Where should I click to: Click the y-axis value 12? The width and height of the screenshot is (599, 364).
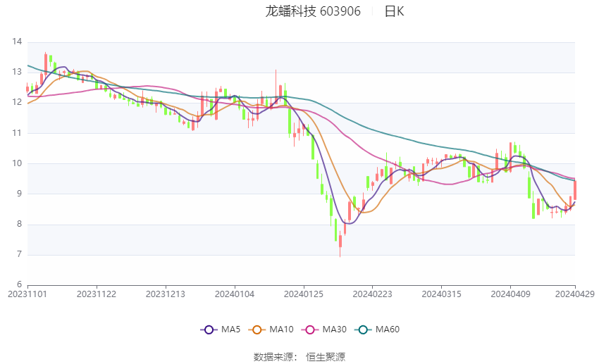click(x=17, y=102)
